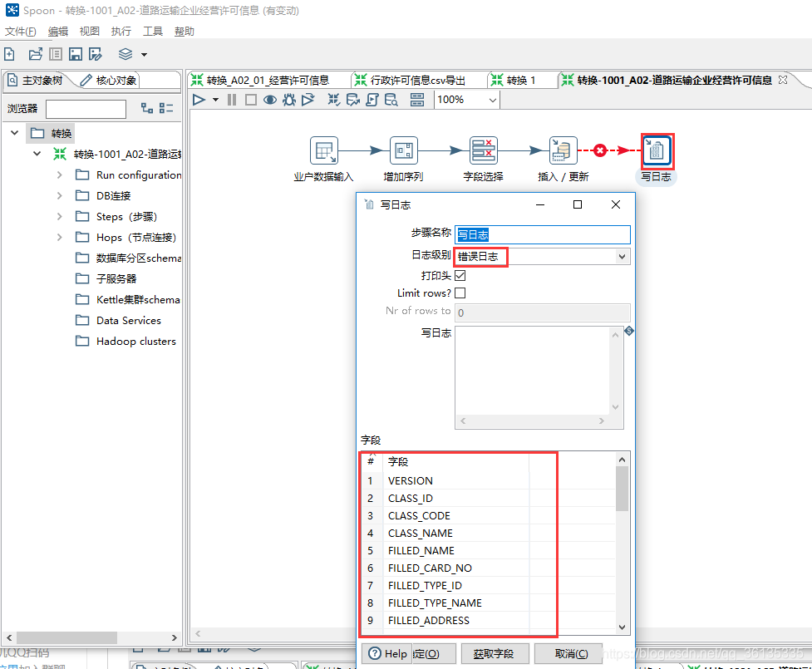Viewport: 812px width, 669px height.
Task: Open the 帮助 menu
Action: pyautogui.click(x=185, y=31)
